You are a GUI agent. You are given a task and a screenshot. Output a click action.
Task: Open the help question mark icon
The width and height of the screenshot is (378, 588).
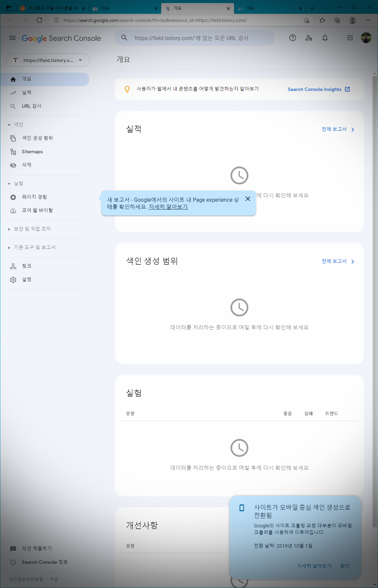(293, 38)
